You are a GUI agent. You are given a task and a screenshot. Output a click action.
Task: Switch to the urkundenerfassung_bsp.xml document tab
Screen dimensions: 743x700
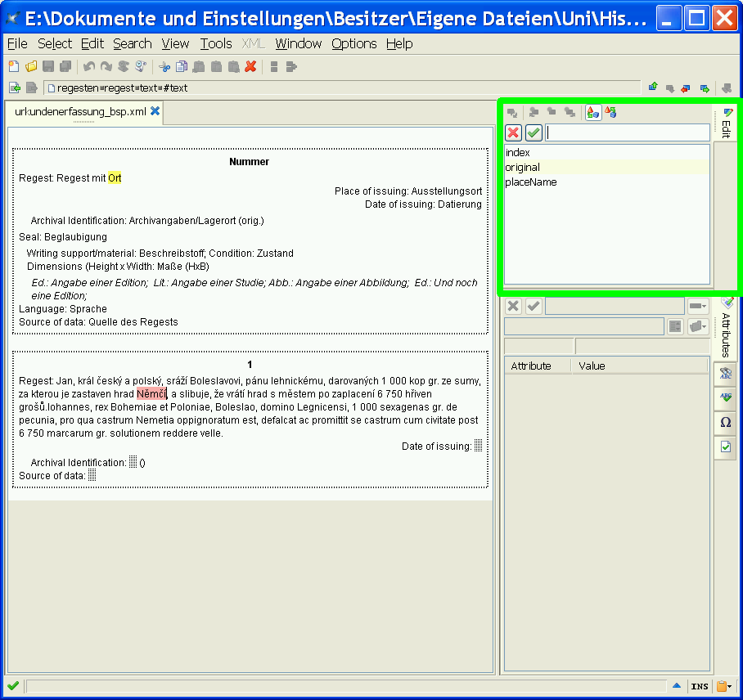[x=80, y=112]
